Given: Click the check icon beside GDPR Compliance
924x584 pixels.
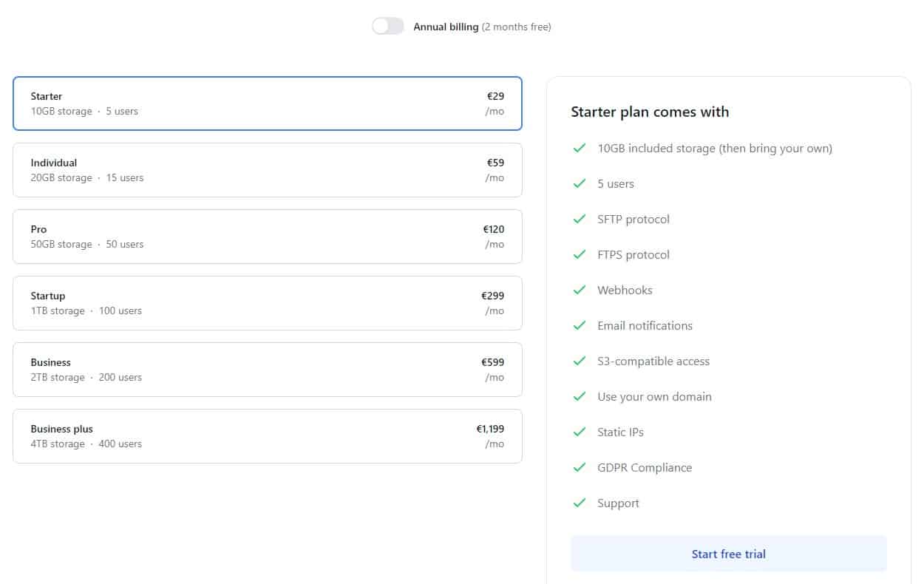Looking at the screenshot, I should [x=580, y=468].
